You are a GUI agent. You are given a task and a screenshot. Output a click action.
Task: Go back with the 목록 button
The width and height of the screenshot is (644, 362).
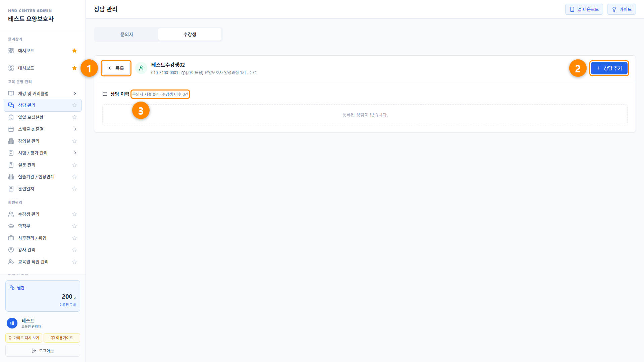[x=116, y=68]
